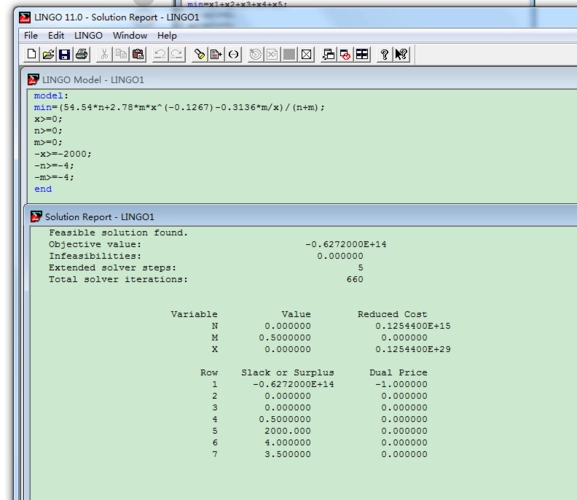Click the 'model:' line in the editor
Screen dimensions: 577x500
coord(51,96)
